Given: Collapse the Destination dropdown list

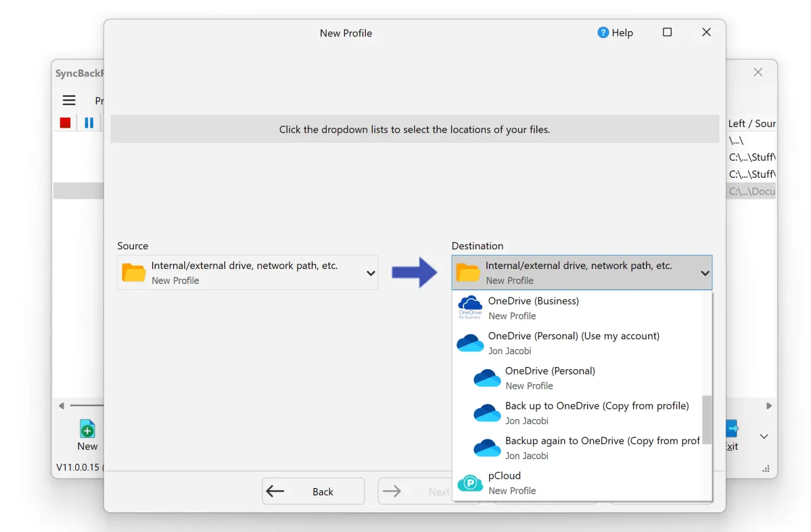Looking at the screenshot, I should tap(703, 272).
